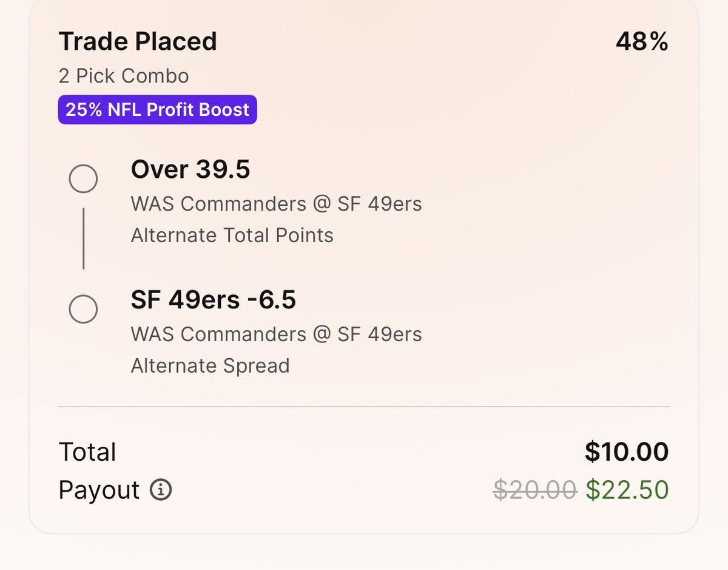This screenshot has width=728, height=570.
Task: Click the status circle beside SF 49ers -6.5
Action: tap(83, 309)
